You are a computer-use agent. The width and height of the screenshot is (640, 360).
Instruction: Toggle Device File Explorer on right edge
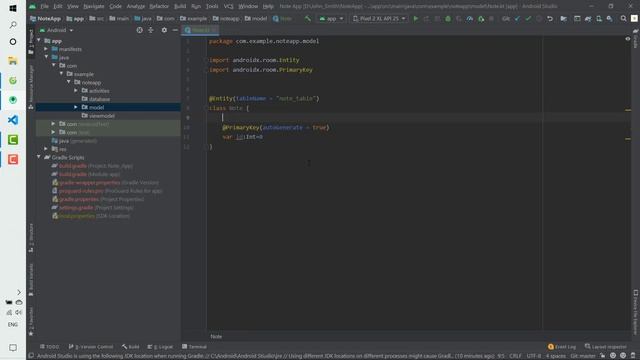636,312
